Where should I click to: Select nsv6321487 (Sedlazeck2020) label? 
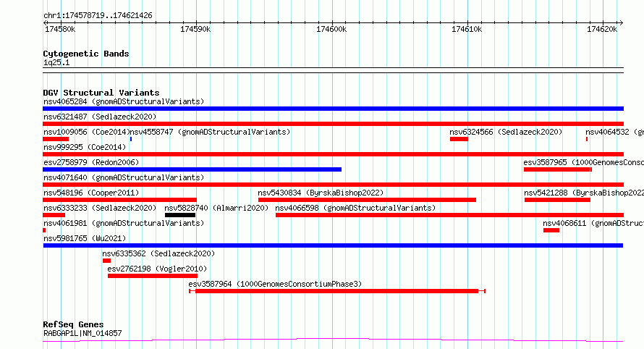(x=100, y=117)
